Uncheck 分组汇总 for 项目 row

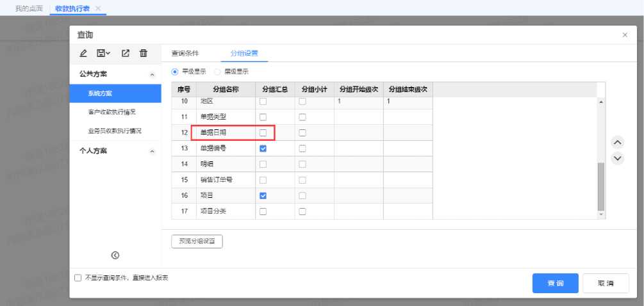click(x=263, y=196)
